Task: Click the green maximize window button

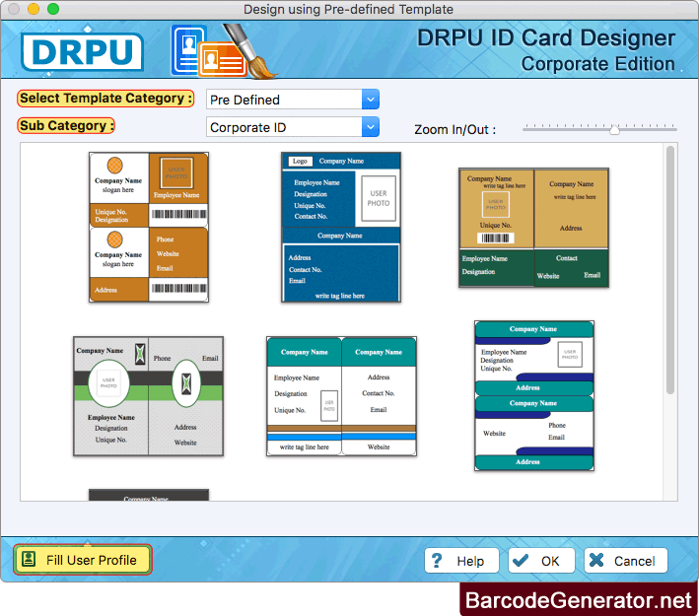Action: click(x=53, y=9)
